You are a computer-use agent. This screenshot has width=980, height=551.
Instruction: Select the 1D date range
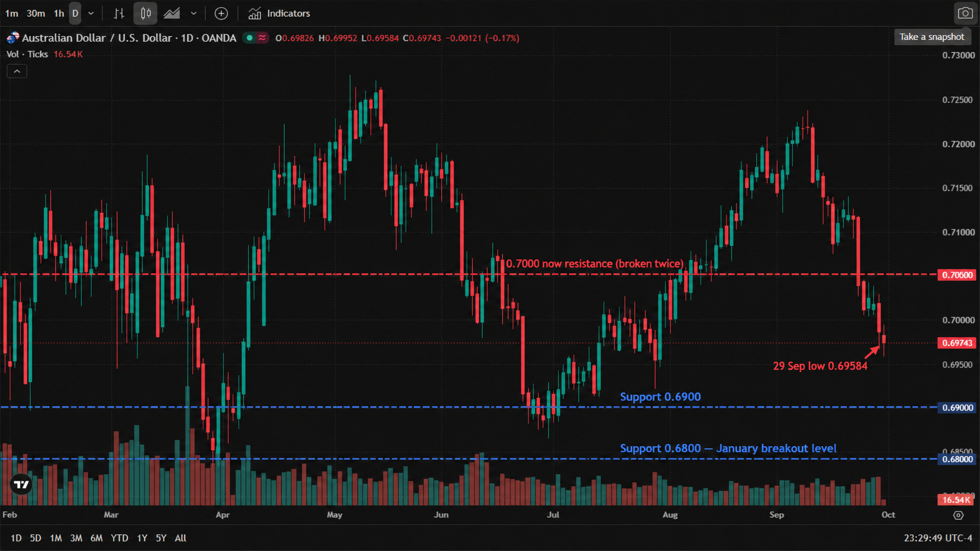pyautogui.click(x=16, y=538)
